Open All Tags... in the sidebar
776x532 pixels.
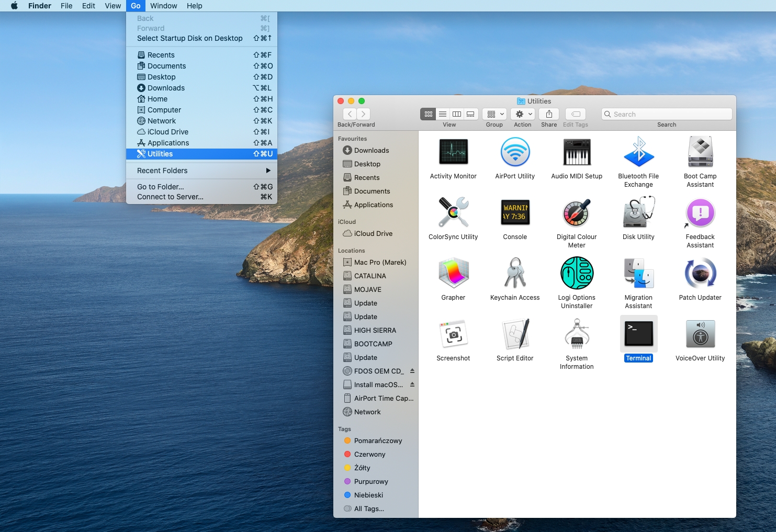pos(369,508)
